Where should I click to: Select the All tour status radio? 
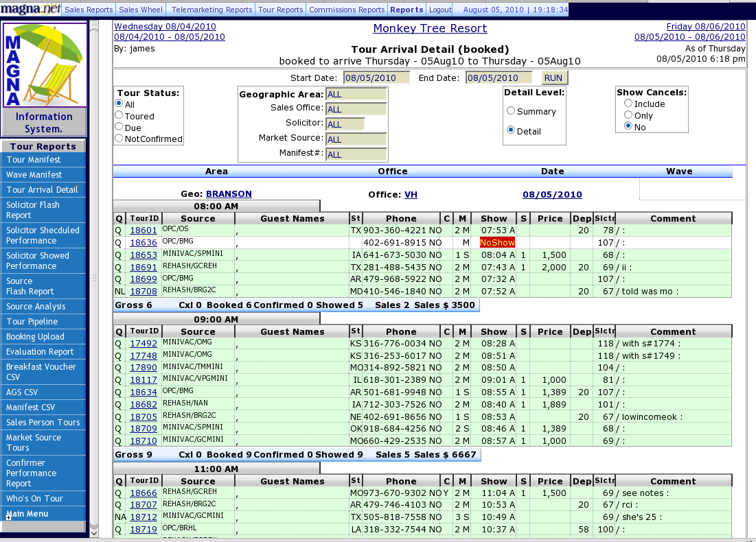click(119, 104)
